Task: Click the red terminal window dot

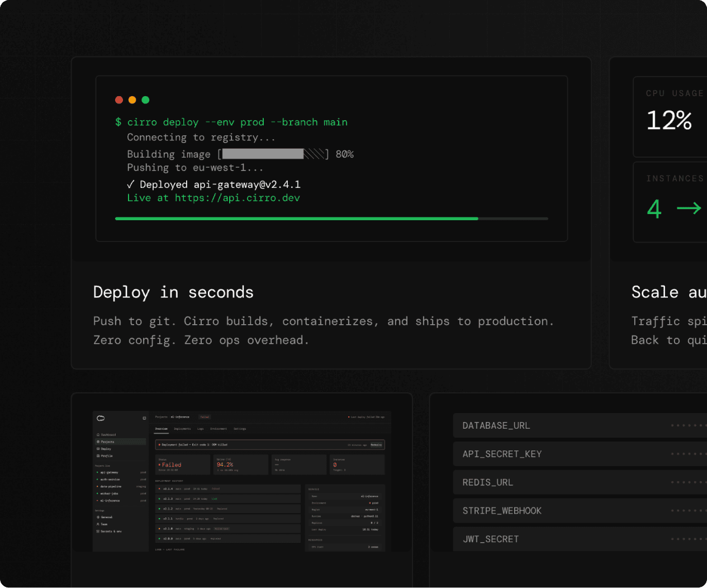Action: [119, 100]
